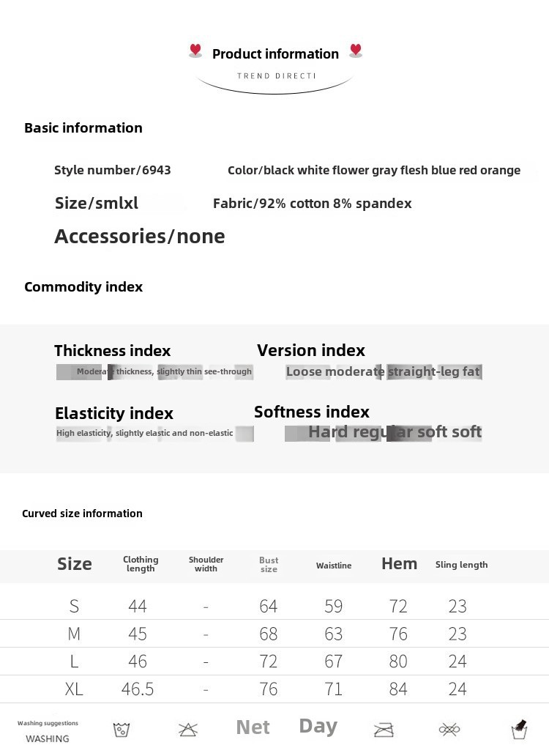The width and height of the screenshot is (549, 756).
Task: Click the Hem column header
Action: tap(399, 563)
